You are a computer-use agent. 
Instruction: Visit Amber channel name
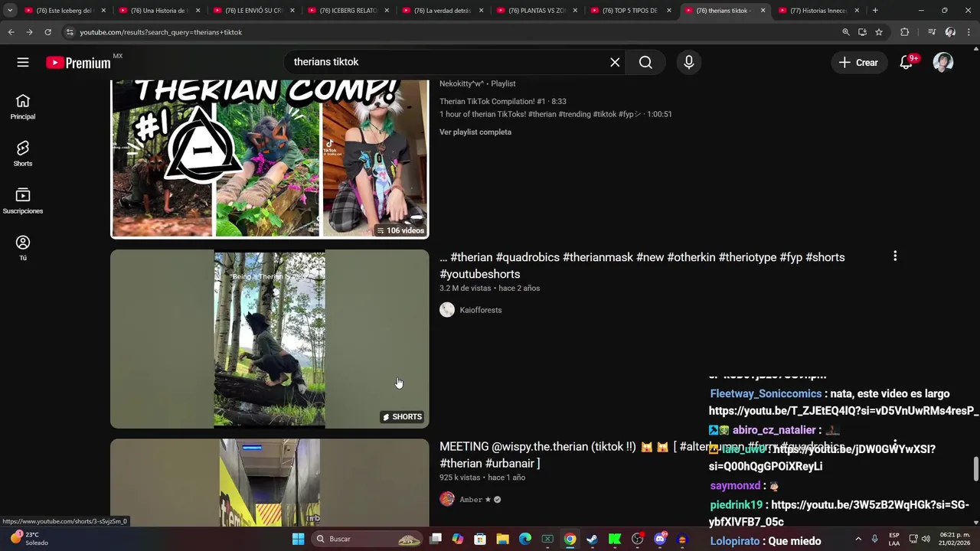(x=471, y=500)
